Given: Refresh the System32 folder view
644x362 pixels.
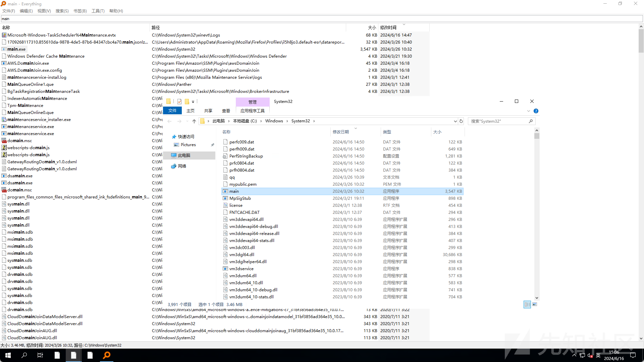Looking at the screenshot, I should [461, 121].
